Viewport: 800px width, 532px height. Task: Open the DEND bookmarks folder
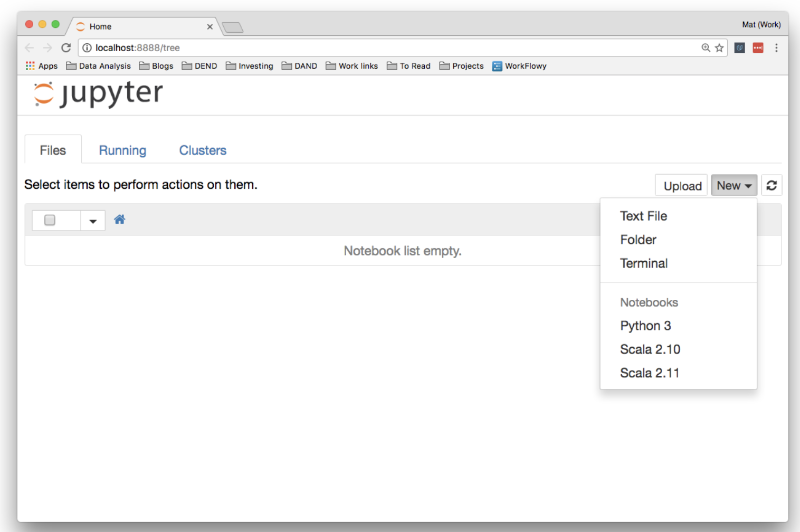[x=199, y=66]
